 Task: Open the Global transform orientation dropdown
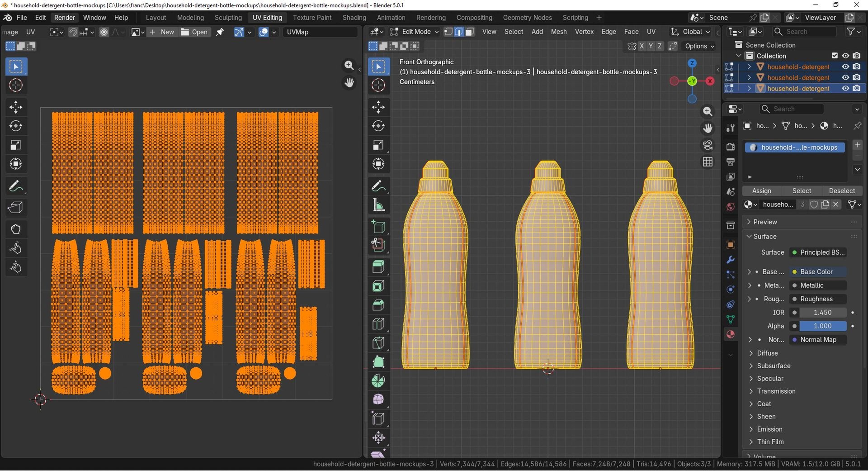coord(690,32)
